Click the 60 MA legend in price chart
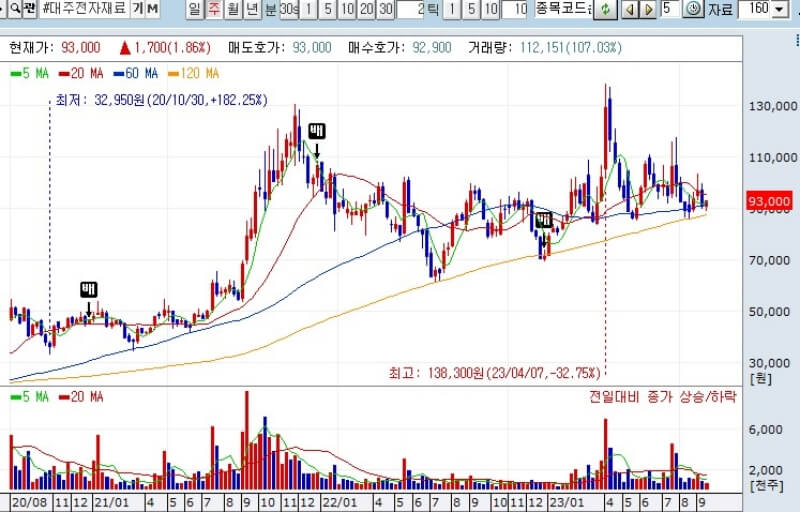The height and width of the screenshot is (512, 800). click(x=136, y=73)
